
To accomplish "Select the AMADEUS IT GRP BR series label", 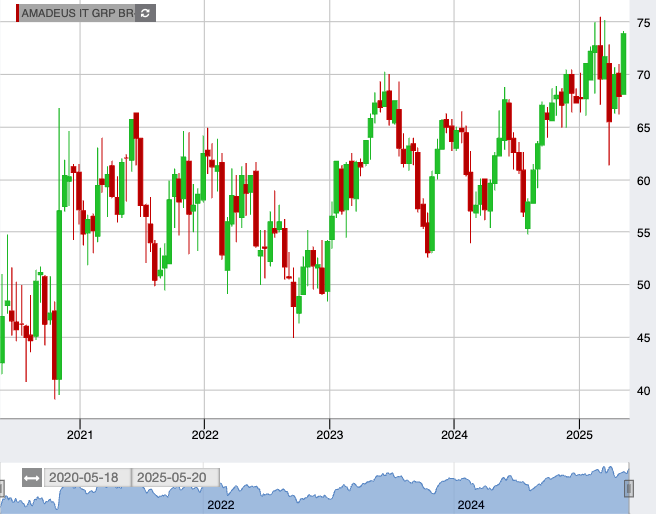I will pos(78,13).
